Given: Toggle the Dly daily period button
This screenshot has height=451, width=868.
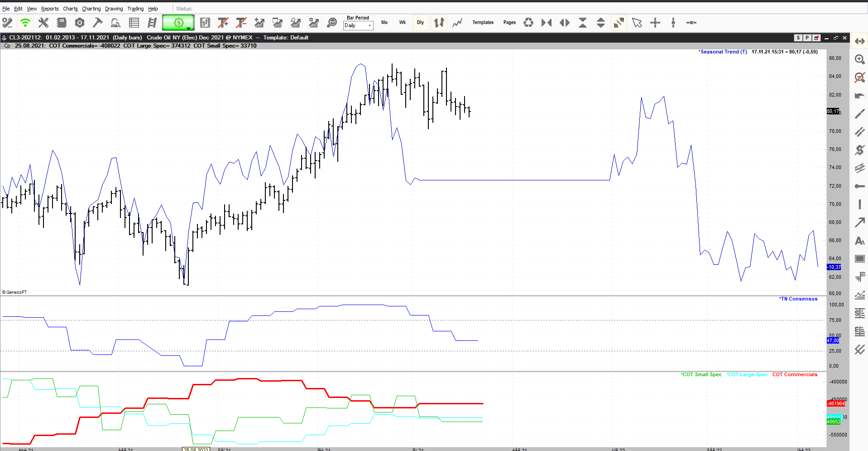Looking at the screenshot, I should pos(421,23).
